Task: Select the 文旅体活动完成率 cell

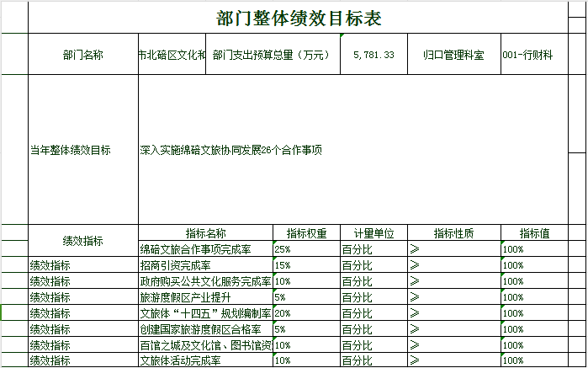Action: pos(206,360)
